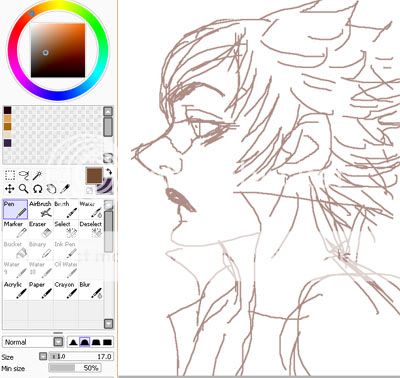Activate the Magic Wand selection tool
The image size is (400, 378).
pyautogui.click(x=37, y=175)
